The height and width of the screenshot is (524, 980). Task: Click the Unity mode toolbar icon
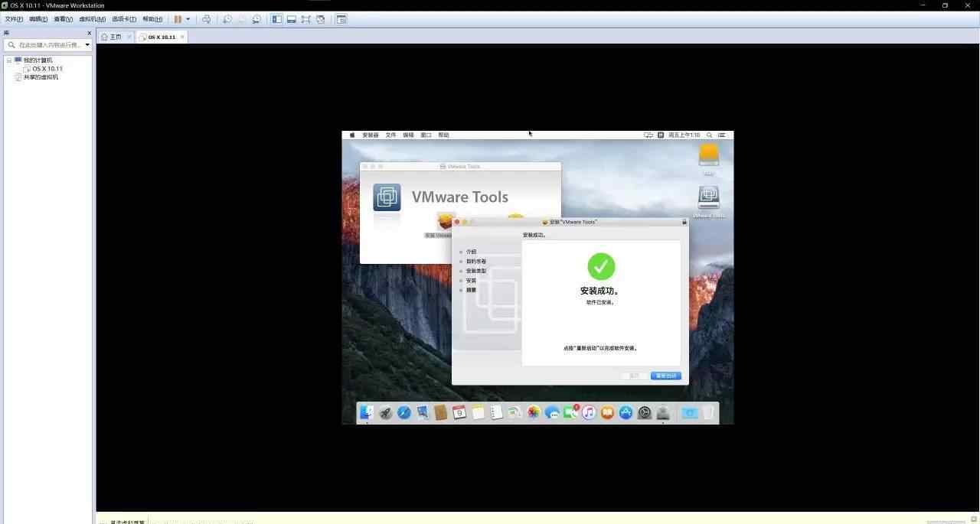coord(321,19)
